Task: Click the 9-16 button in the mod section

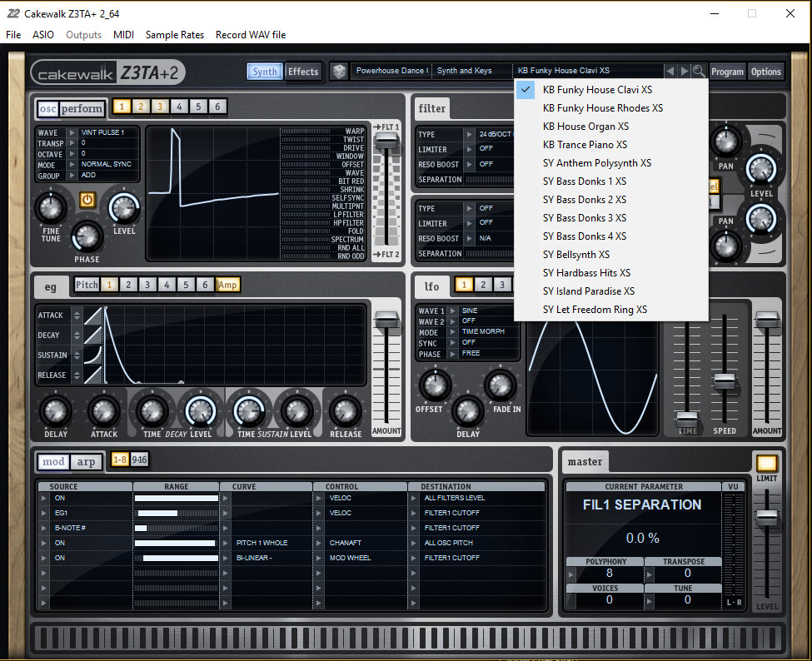Action: (140, 460)
